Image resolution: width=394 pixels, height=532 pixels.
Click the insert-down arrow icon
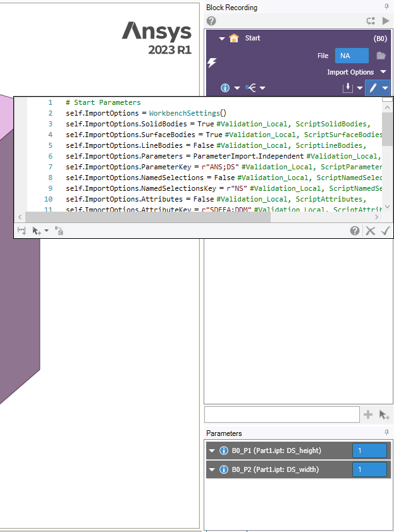tap(347, 88)
